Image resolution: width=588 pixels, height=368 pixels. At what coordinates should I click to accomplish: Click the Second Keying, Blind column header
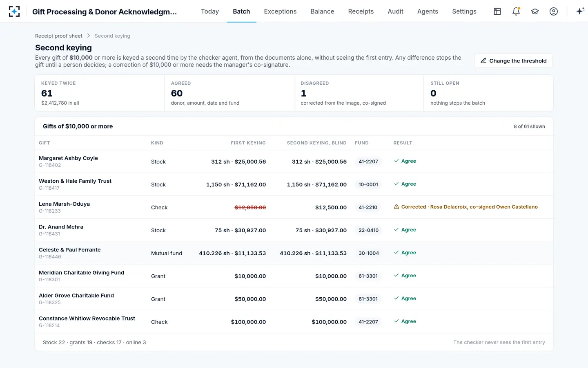(x=317, y=143)
